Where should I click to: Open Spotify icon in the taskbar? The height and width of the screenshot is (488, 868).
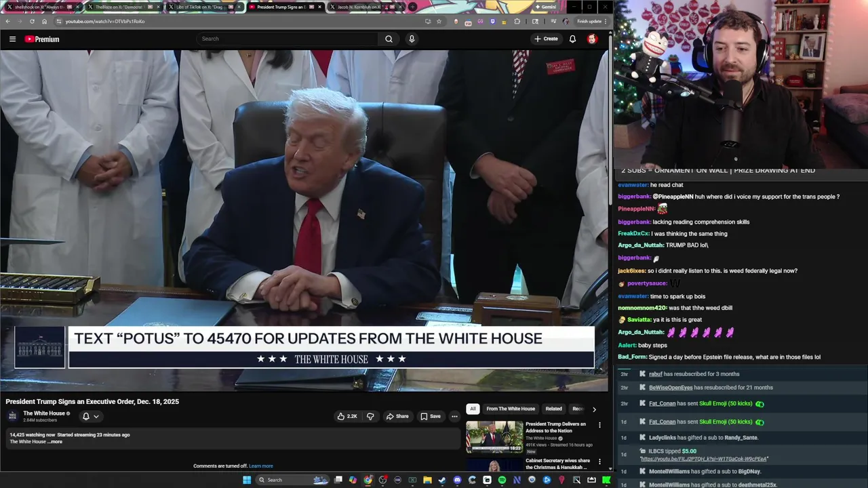[x=502, y=480]
